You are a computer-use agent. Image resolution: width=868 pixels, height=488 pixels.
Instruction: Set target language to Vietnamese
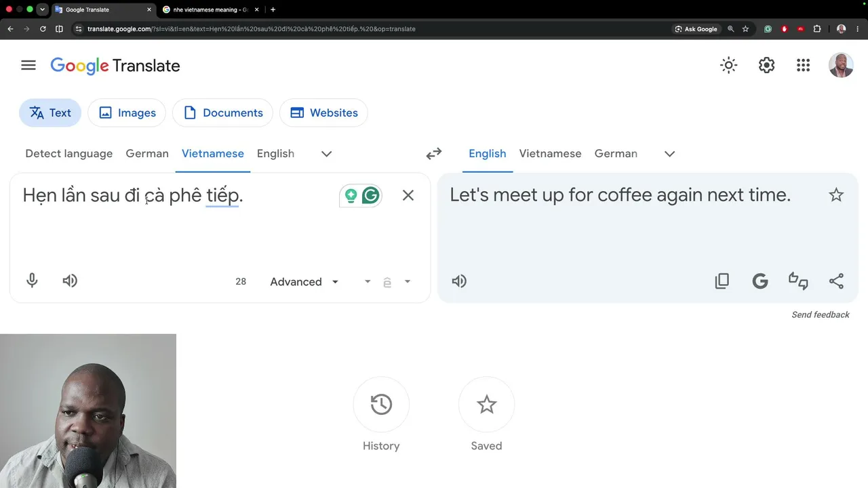[x=550, y=153]
